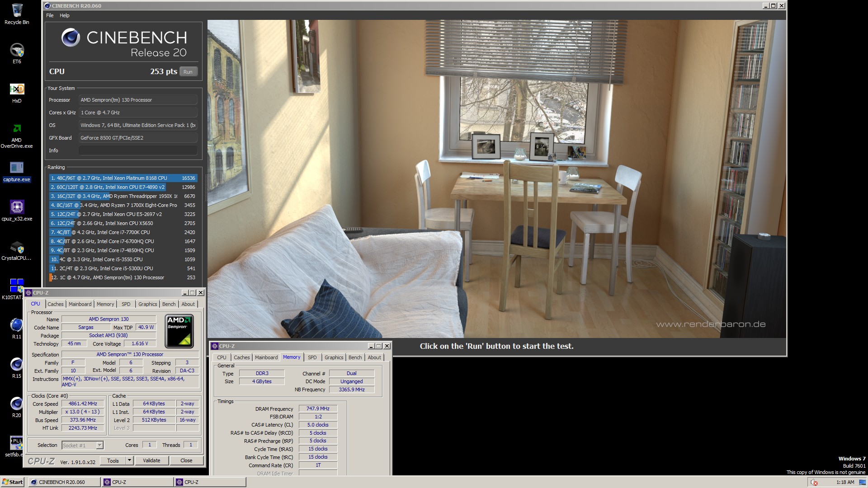Select the ET6 desktop icon
The height and width of the screenshot is (488, 868).
click(17, 53)
